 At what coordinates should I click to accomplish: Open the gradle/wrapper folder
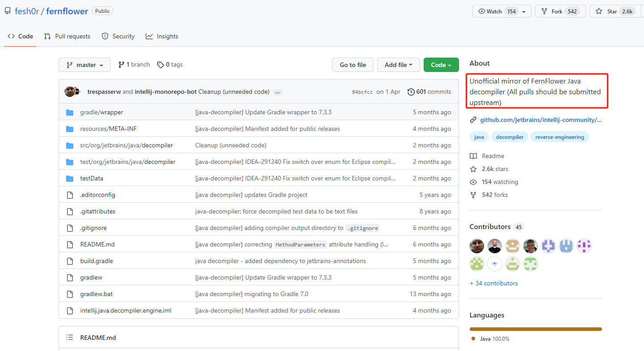click(101, 112)
